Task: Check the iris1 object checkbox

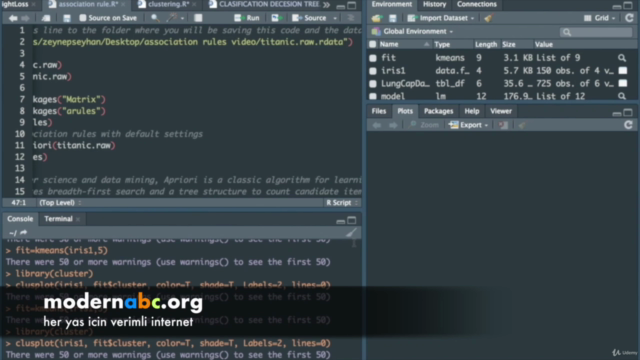Action: point(373,71)
